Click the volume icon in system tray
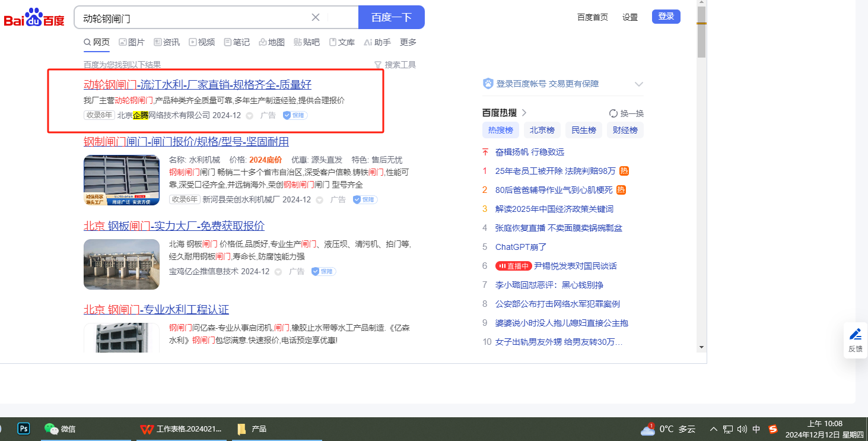 point(742,429)
